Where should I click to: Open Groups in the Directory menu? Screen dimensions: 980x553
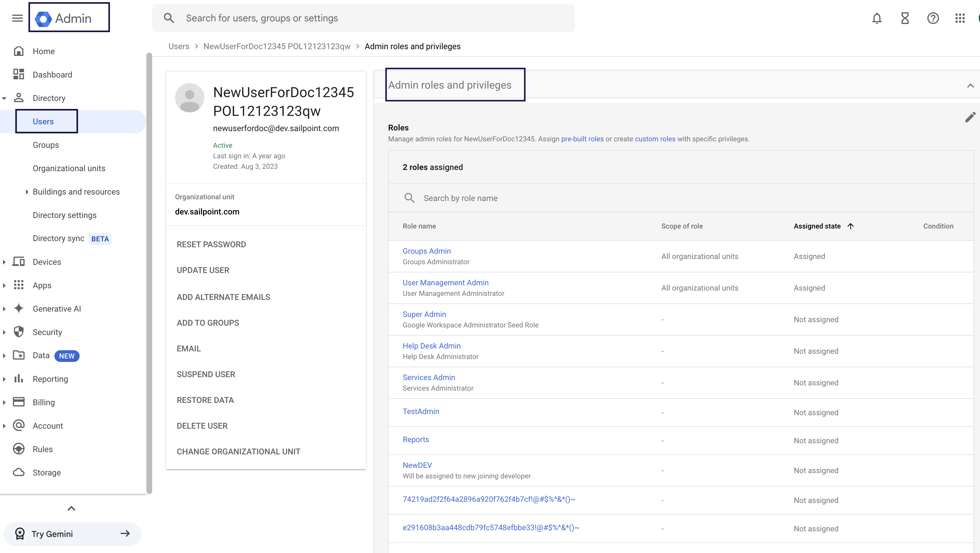(x=46, y=145)
